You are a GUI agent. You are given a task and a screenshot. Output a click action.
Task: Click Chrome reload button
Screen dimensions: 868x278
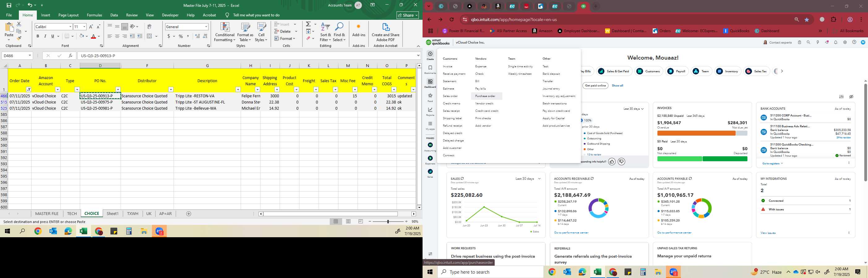tap(452, 19)
